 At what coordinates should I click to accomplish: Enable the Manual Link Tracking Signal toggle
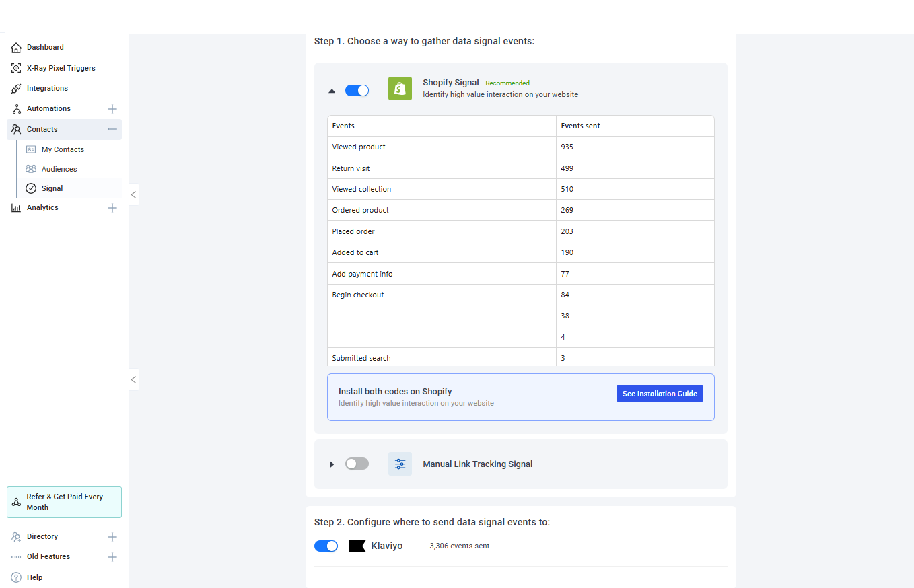pyautogui.click(x=357, y=464)
